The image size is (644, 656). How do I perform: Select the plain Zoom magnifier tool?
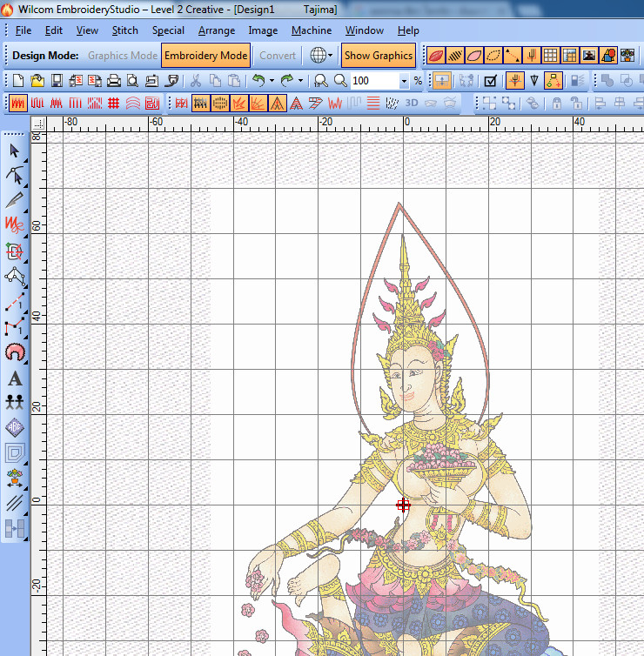coord(340,80)
